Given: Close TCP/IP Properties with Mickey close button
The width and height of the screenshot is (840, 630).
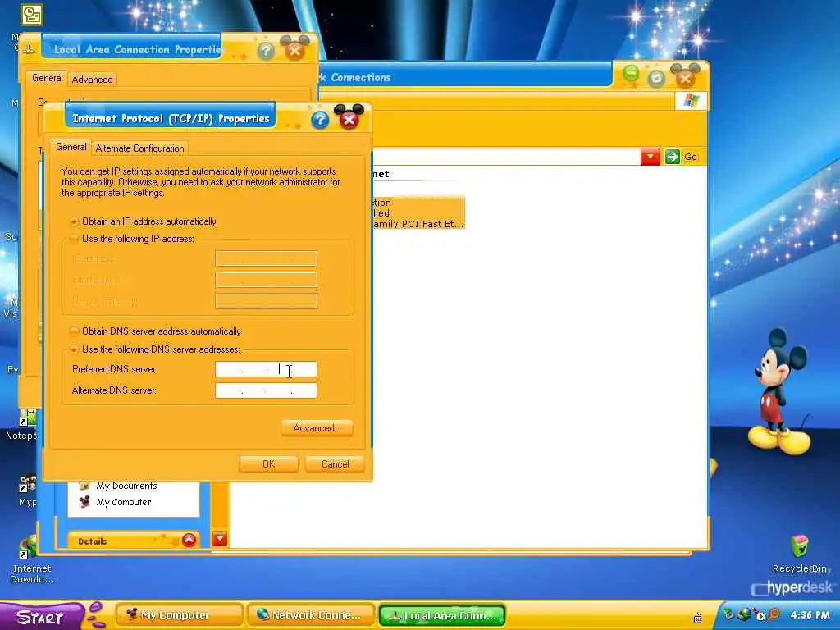Looking at the screenshot, I should (349, 118).
